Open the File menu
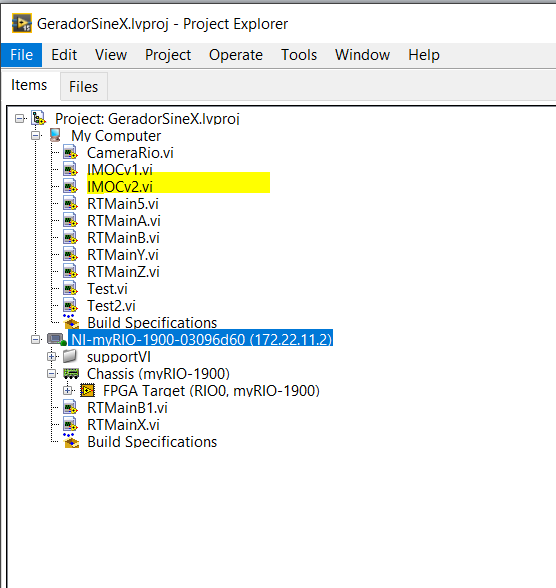The height and width of the screenshot is (588, 556). coord(21,55)
